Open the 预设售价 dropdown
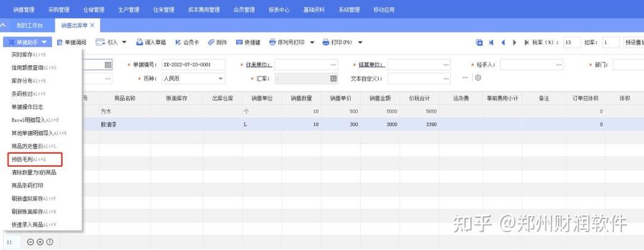The image size is (644, 250). (634, 42)
